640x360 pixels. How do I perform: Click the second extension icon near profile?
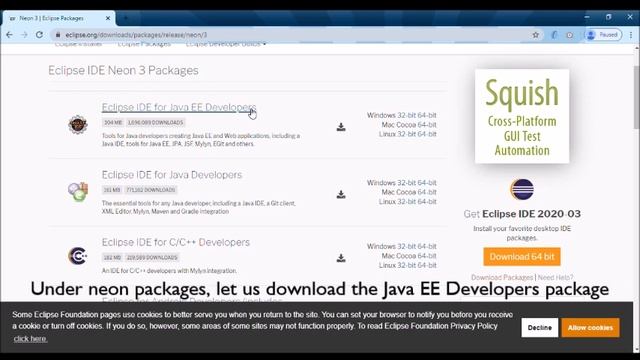click(570, 35)
